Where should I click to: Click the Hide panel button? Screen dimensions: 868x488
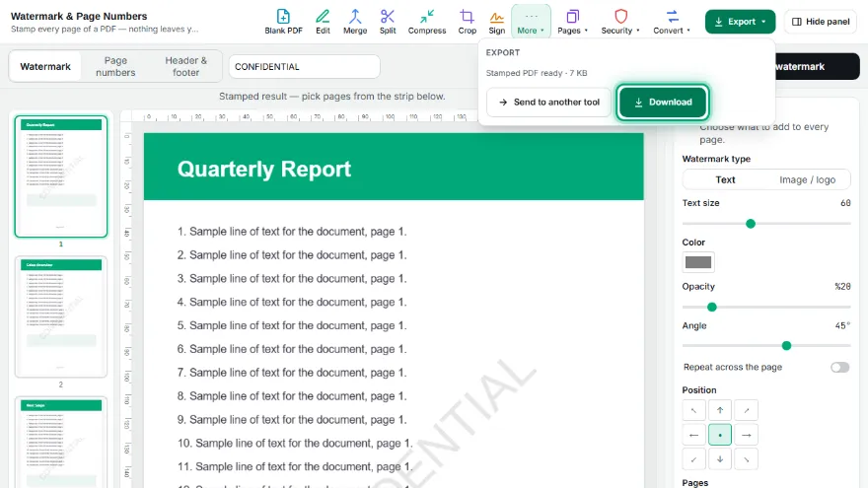coord(821,22)
